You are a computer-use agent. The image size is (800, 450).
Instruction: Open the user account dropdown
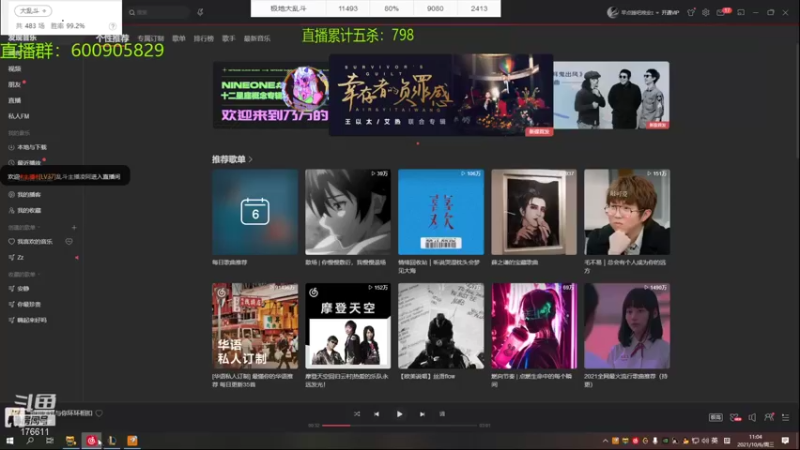tap(639, 13)
